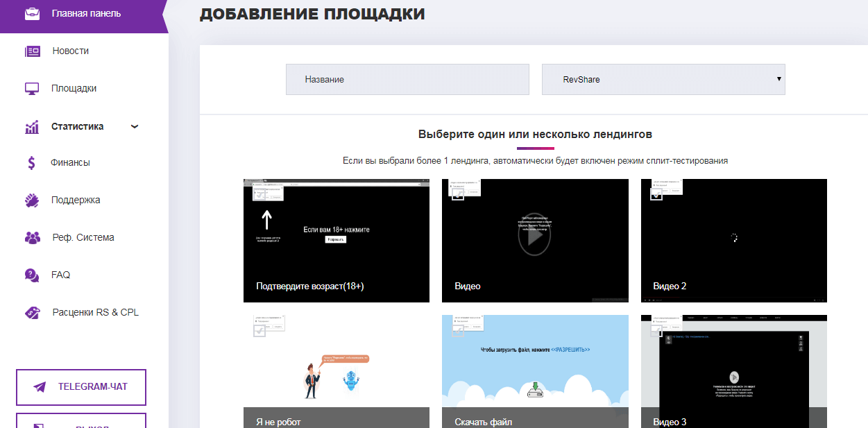Click the Новости news icon in sidebar
868x428 pixels.
[x=31, y=50]
